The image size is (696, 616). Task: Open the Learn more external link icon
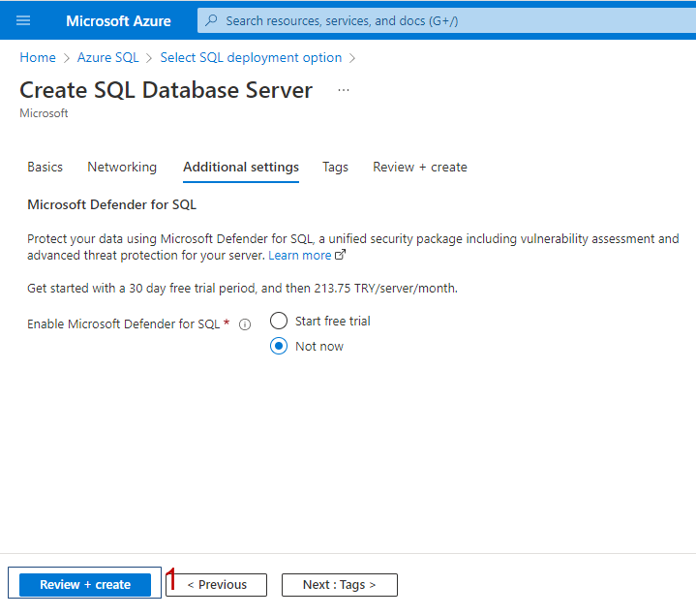point(340,255)
